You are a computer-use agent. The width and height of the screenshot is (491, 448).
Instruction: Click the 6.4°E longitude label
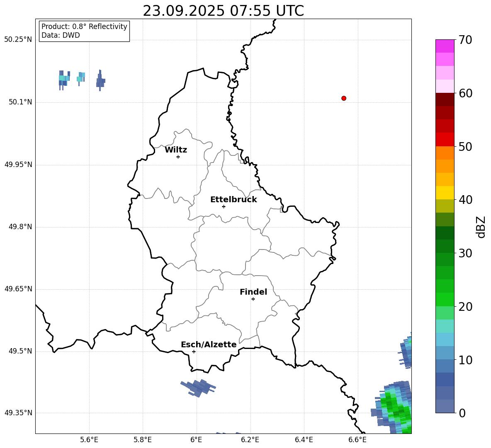point(304,440)
